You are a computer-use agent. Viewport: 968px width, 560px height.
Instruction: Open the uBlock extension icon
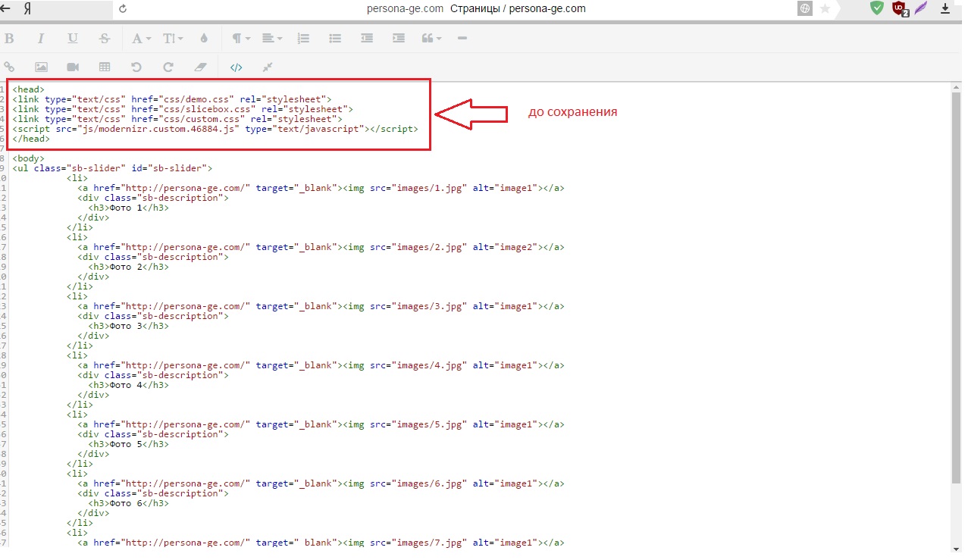pos(900,9)
